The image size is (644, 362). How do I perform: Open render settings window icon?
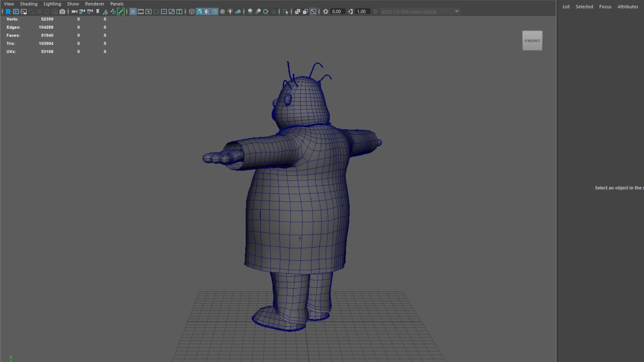[24, 11]
